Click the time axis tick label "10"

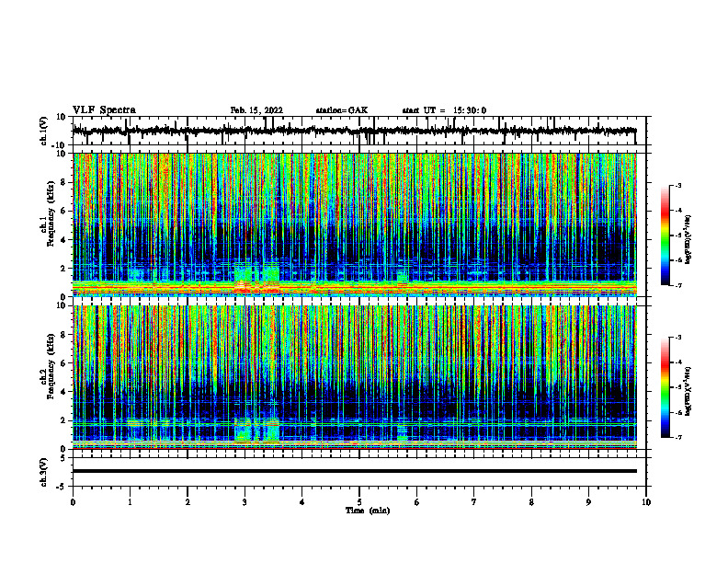[646, 502]
